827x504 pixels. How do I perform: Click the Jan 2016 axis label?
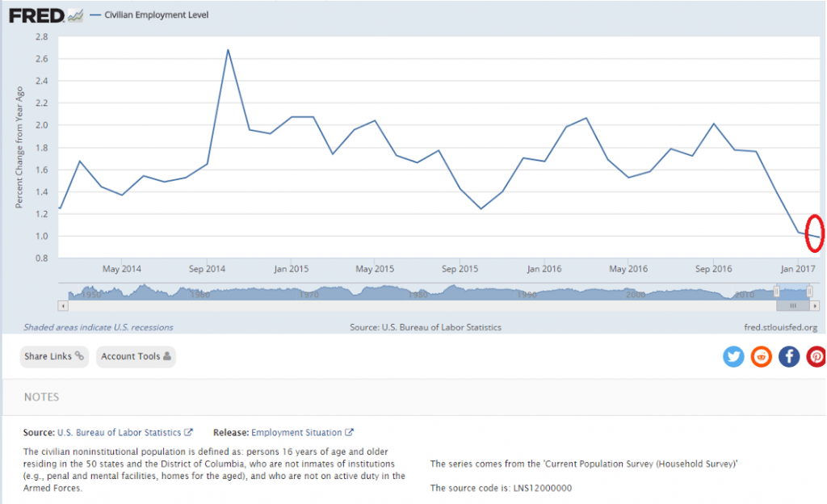tap(544, 269)
